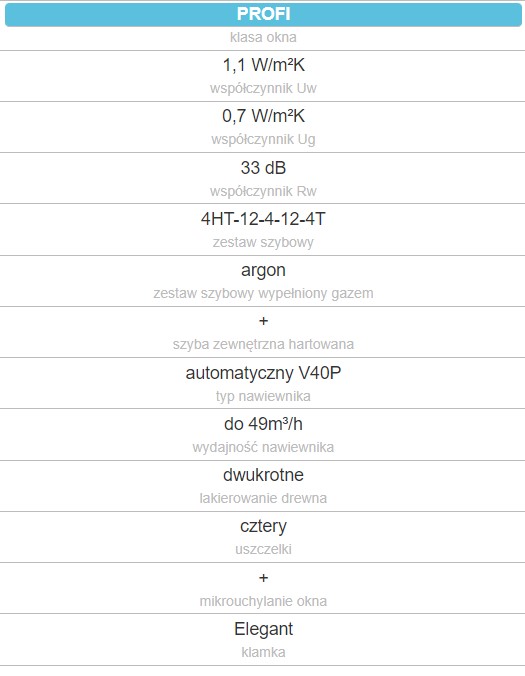Viewport: 525px width, 676px height.
Task: Click plus sign above szyba zewnętrzna hartowana
Action: pyautogui.click(x=263, y=321)
